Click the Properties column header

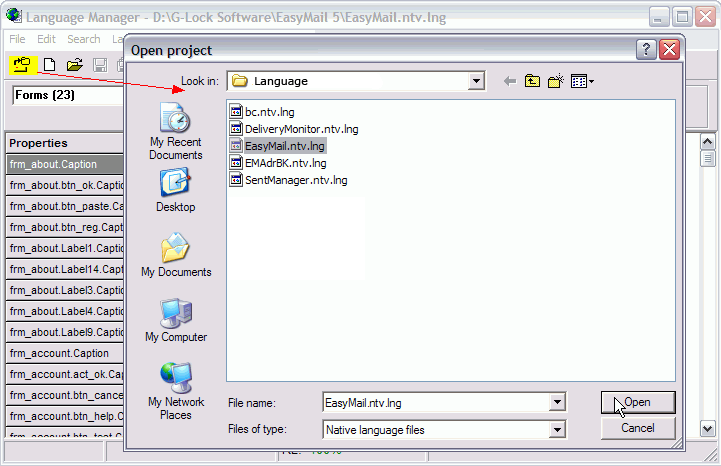tap(64, 143)
